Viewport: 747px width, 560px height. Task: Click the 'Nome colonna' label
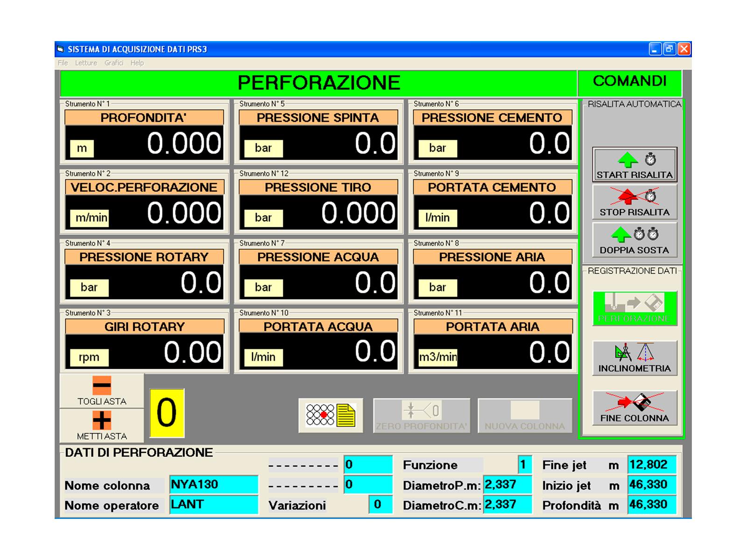(107, 486)
